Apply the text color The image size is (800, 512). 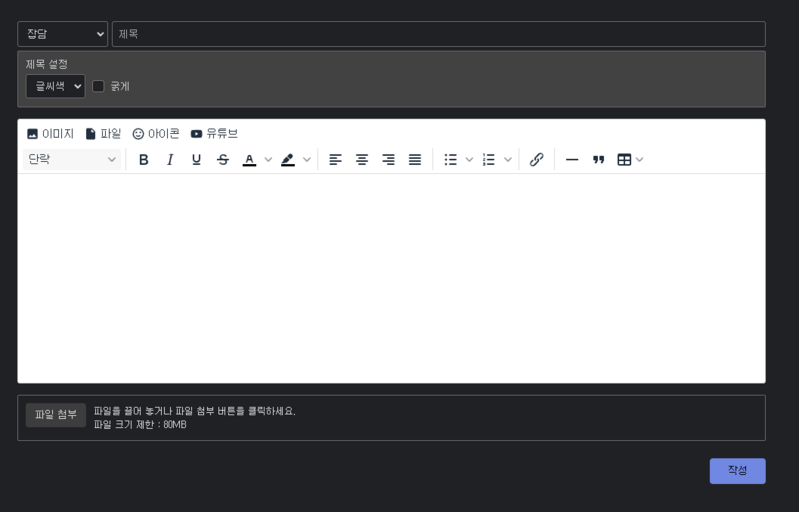[249, 160]
